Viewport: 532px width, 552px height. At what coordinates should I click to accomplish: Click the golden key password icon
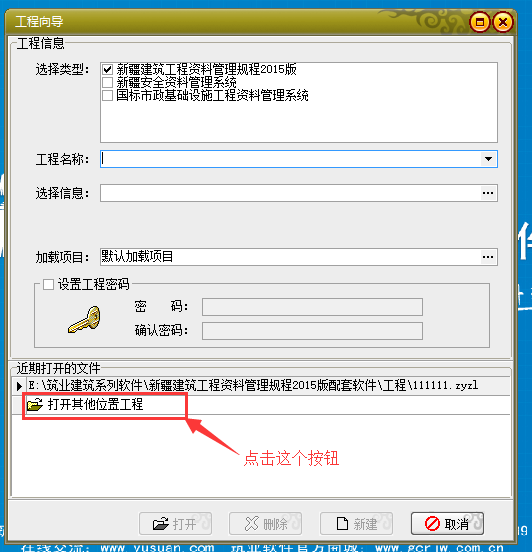85,320
